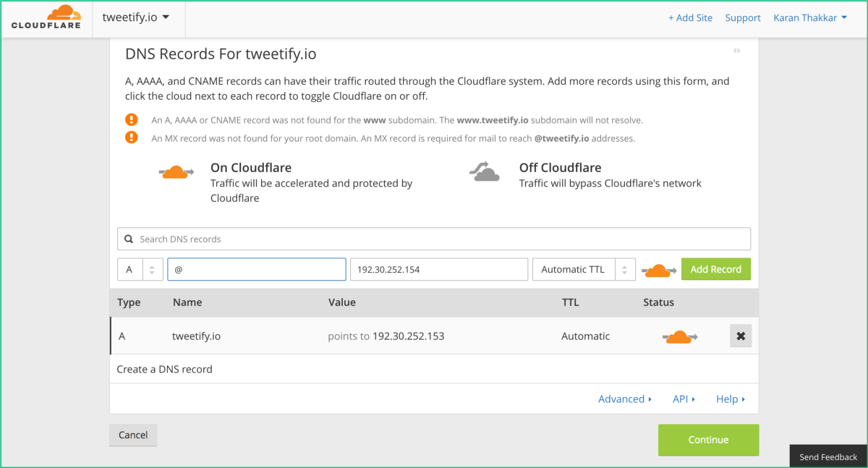Expand the Advanced options link

(625, 399)
